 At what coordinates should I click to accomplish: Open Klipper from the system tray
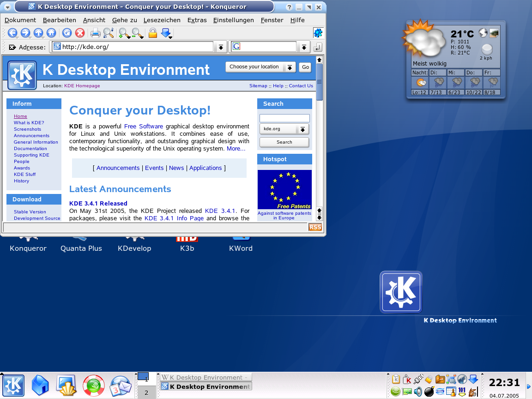[395, 379]
